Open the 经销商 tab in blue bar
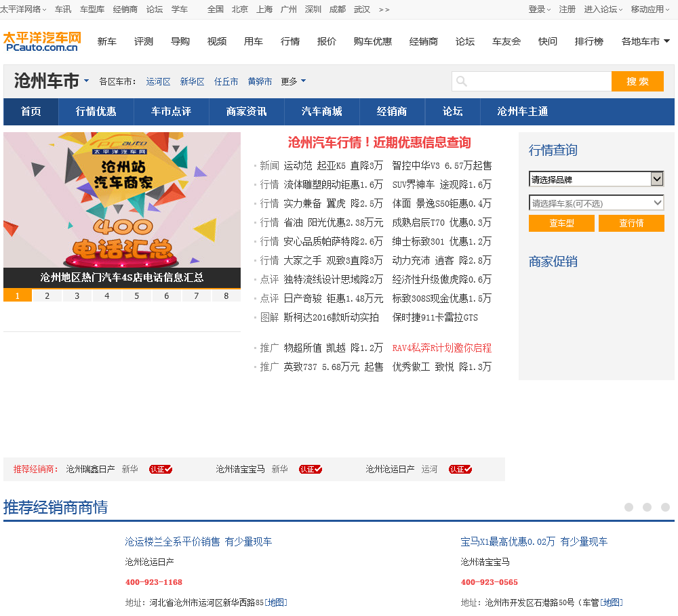Image resolution: width=678 pixels, height=616 pixels. click(392, 112)
